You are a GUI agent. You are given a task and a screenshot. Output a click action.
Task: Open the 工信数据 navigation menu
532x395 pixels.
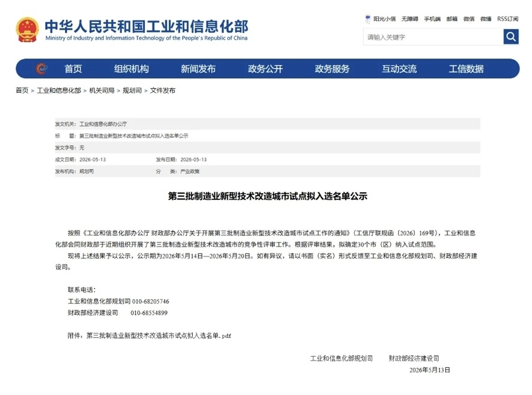tap(466, 69)
